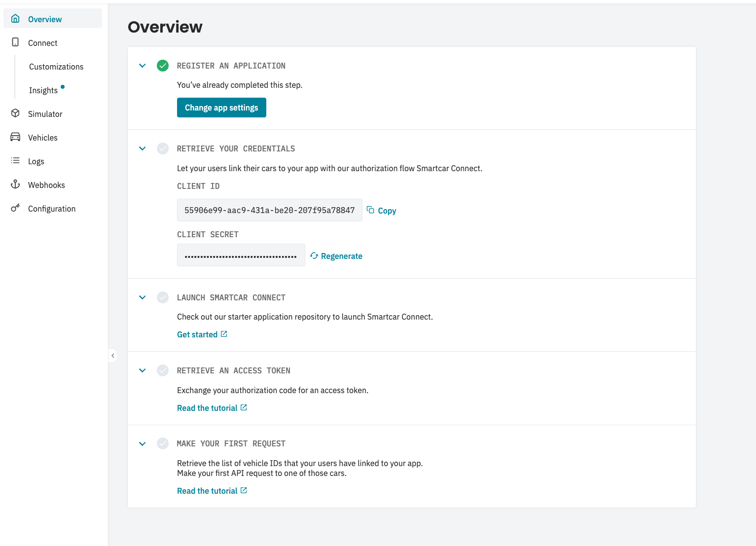Collapse the Launch Smartcar Connect section
The width and height of the screenshot is (756, 546).
coord(143,297)
